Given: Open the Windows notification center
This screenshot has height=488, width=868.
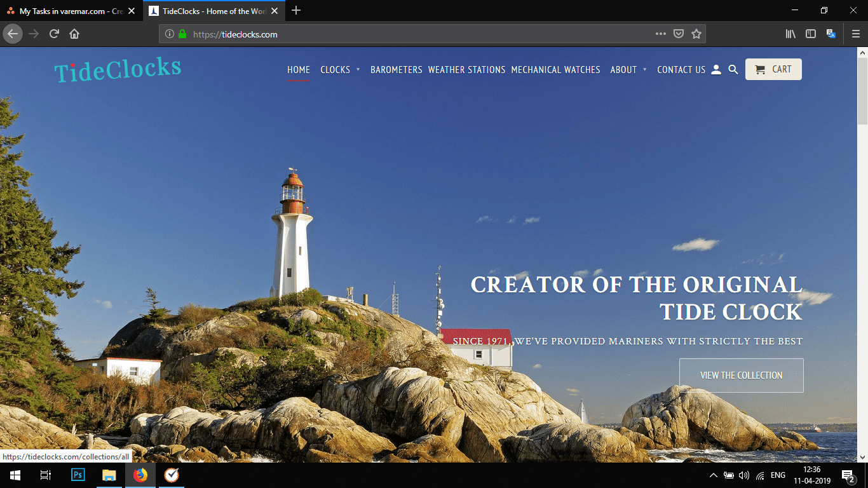Looking at the screenshot, I should point(848,475).
